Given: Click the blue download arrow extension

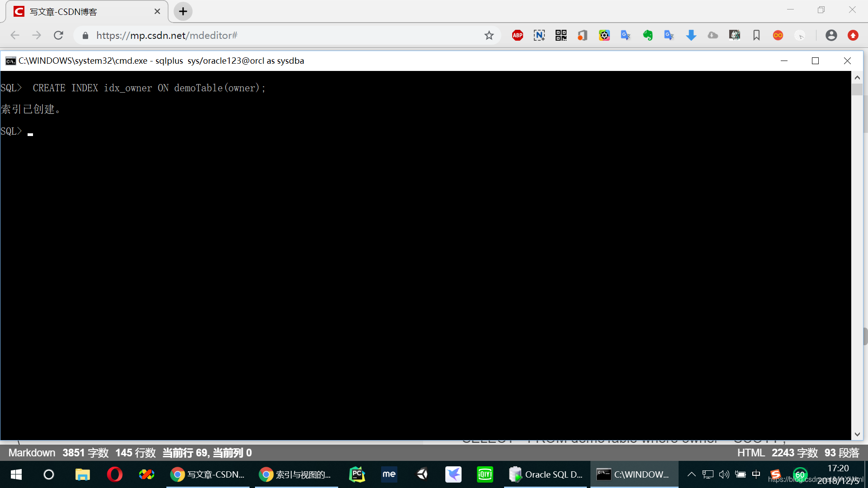Looking at the screenshot, I should [691, 35].
